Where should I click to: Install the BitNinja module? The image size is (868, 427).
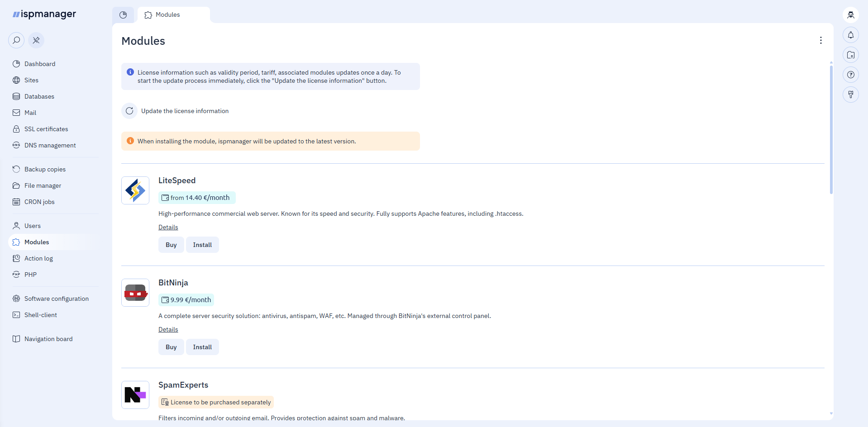click(x=202, y=347)
